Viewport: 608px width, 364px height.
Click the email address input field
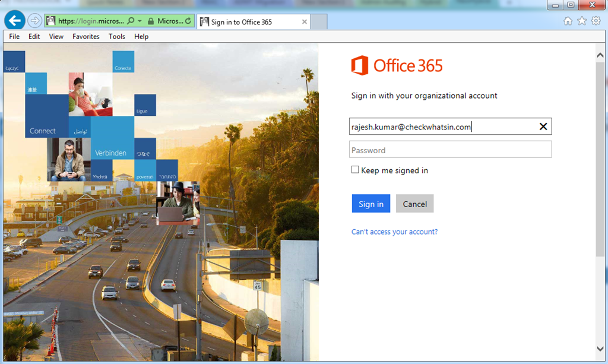(x=450, y=126)
